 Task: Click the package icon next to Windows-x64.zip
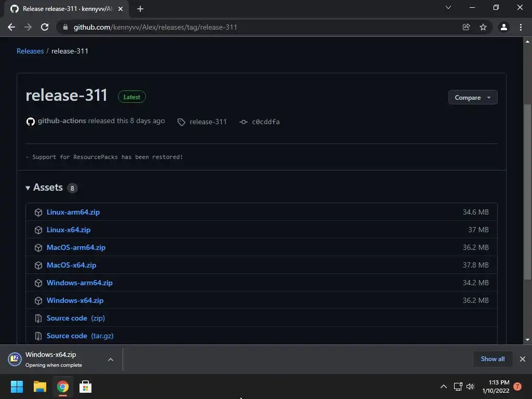click(x=38, y=301)
